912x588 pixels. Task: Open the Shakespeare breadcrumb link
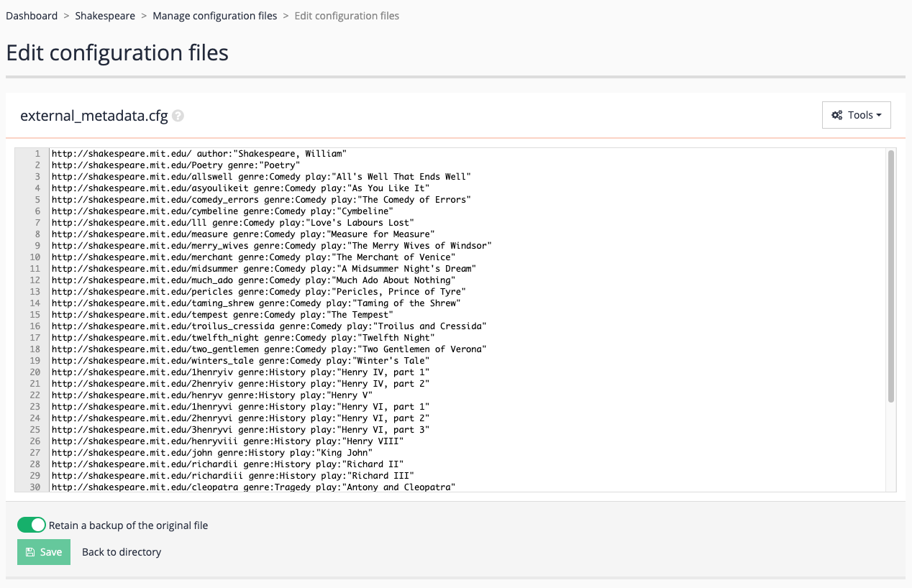click(x=105, y=16)
